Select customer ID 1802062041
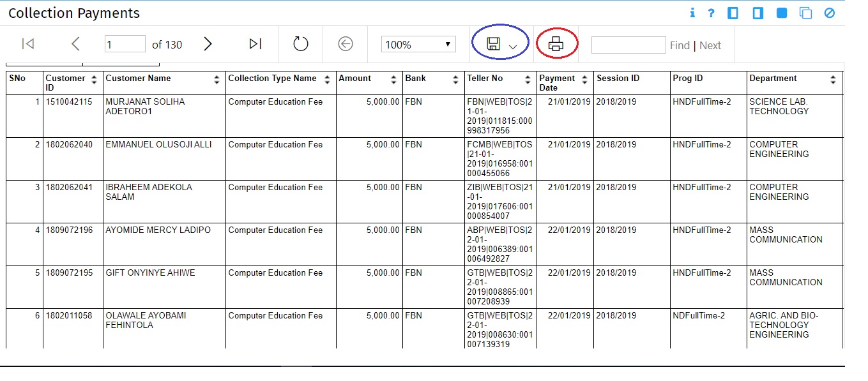Viewport: 868px width, 381px height. coord(69,188)
